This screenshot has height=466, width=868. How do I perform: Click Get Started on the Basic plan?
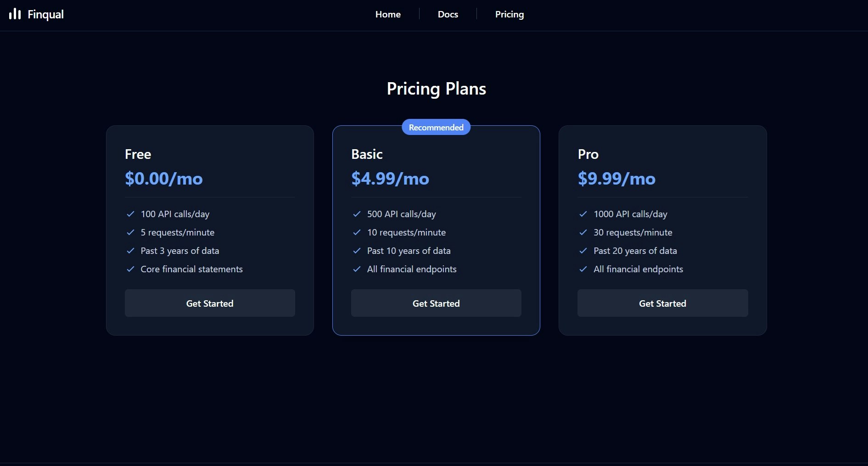tap(436, 303)
